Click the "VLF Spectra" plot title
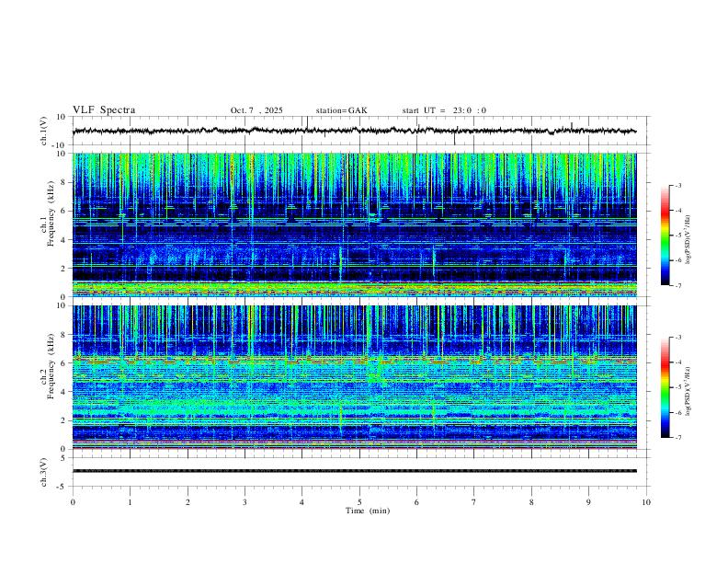The height and width of the screenshot is (563, 728). pos(104,110)
